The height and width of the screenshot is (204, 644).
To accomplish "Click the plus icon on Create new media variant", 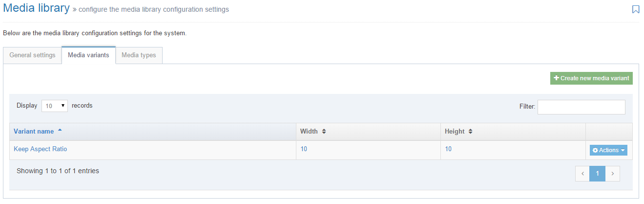I will 556,78.
